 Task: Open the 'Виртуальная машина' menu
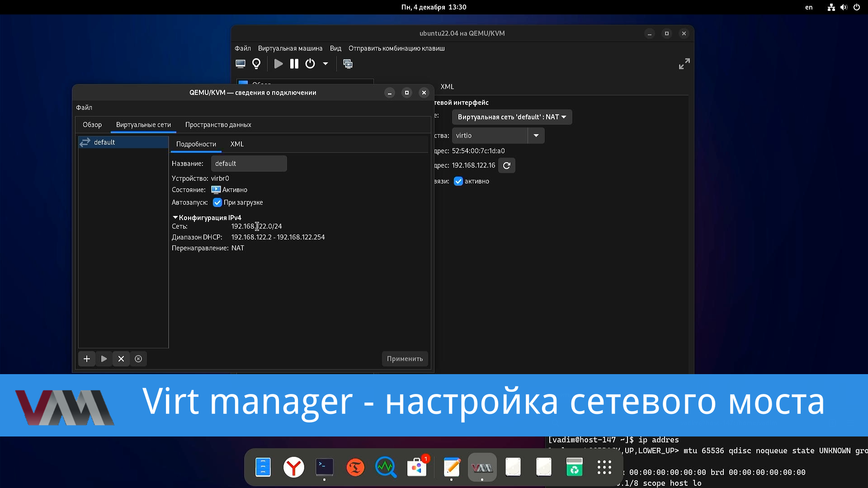(x=290, y=48)
